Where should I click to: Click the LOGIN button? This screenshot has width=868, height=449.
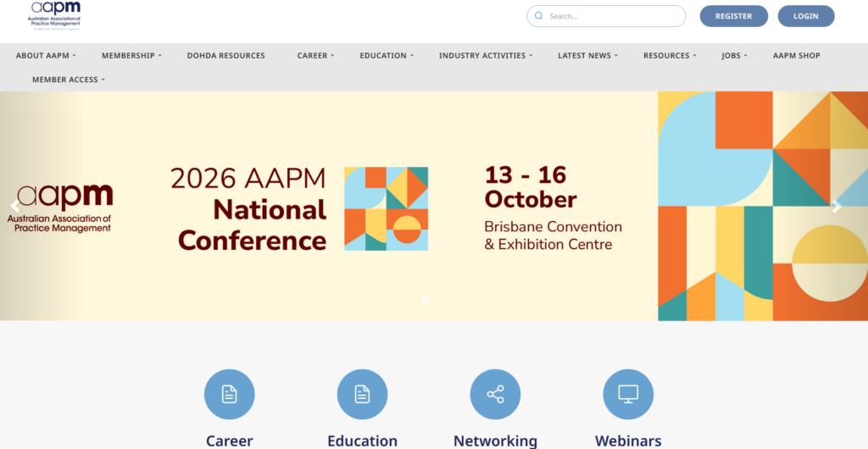coord(805,16)
